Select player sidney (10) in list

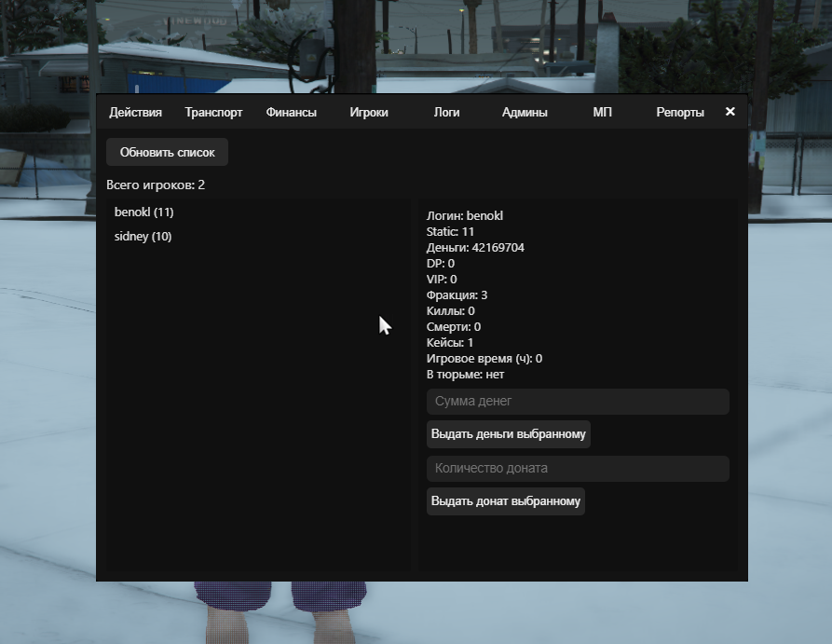click(143, 237)
